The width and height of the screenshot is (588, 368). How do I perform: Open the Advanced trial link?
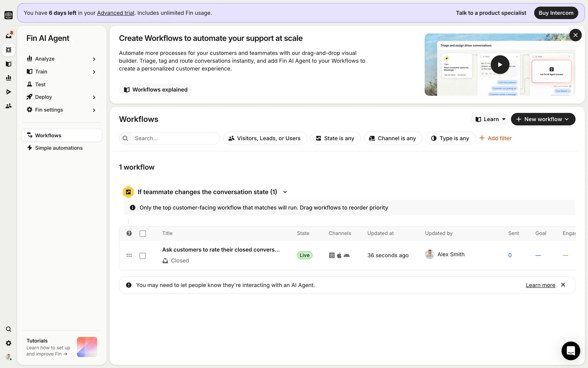[115, 13]
